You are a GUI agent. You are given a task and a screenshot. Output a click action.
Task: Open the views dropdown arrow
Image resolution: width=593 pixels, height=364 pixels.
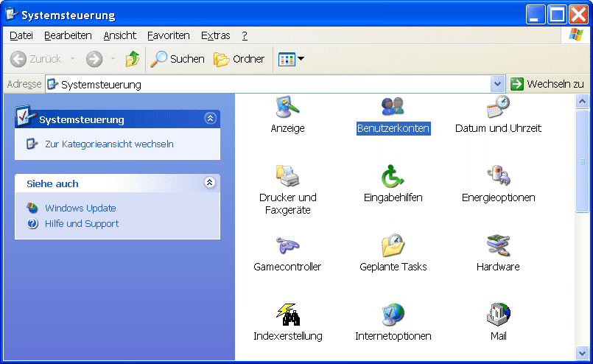pos(301,59)
